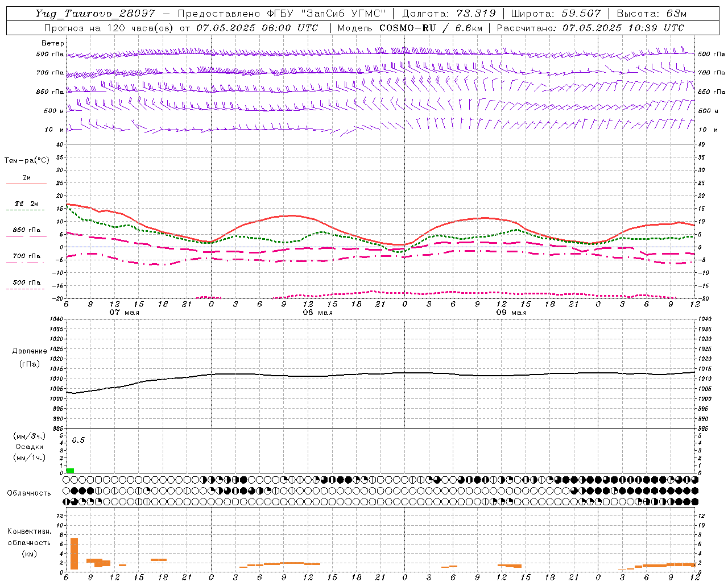Screen dimensions: 728x582
Task: Click the red 2м legend line sample
Action: click(26, 184)
